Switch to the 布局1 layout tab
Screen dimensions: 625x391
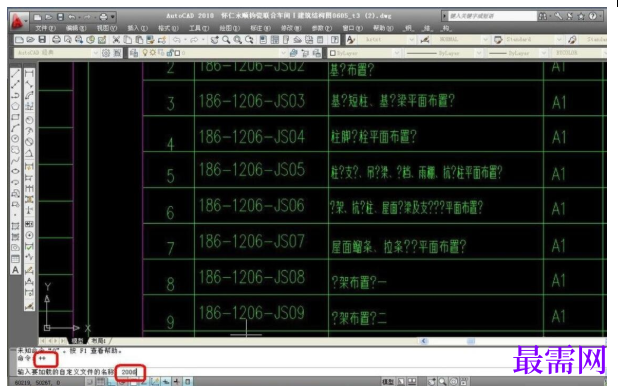pos(98,341)
